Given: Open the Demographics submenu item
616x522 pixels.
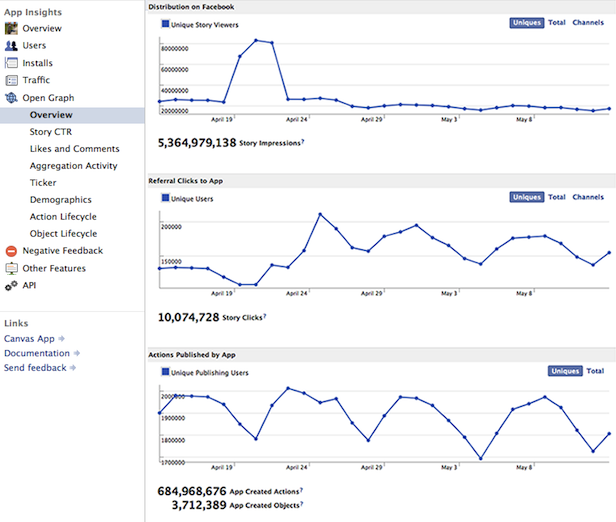Looking at the screenshot, I should (60, 200).
